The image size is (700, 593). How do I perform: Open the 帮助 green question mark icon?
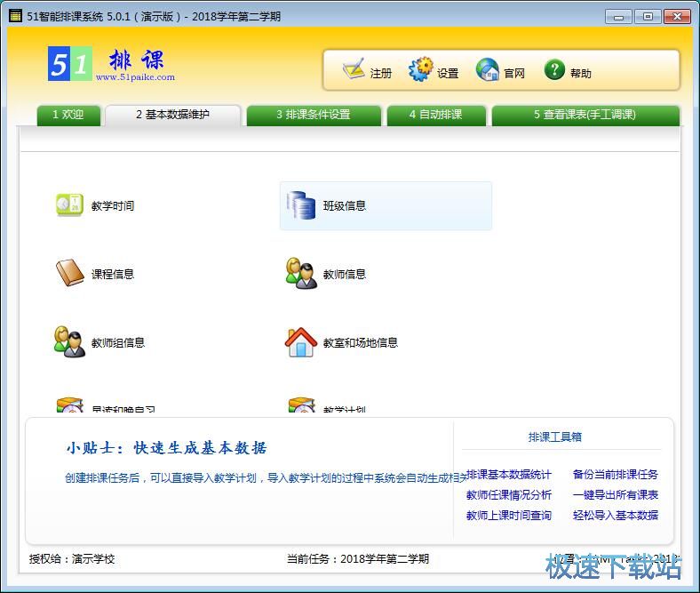click(555, 69)
